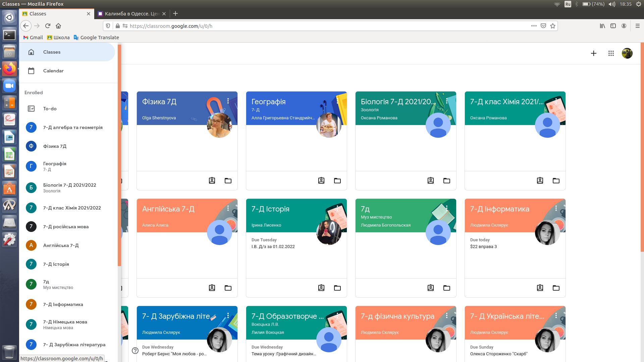The image size is (644, 362).
Task: Open your work icon on 7-Д Історія card
Action: pos(321,288)
